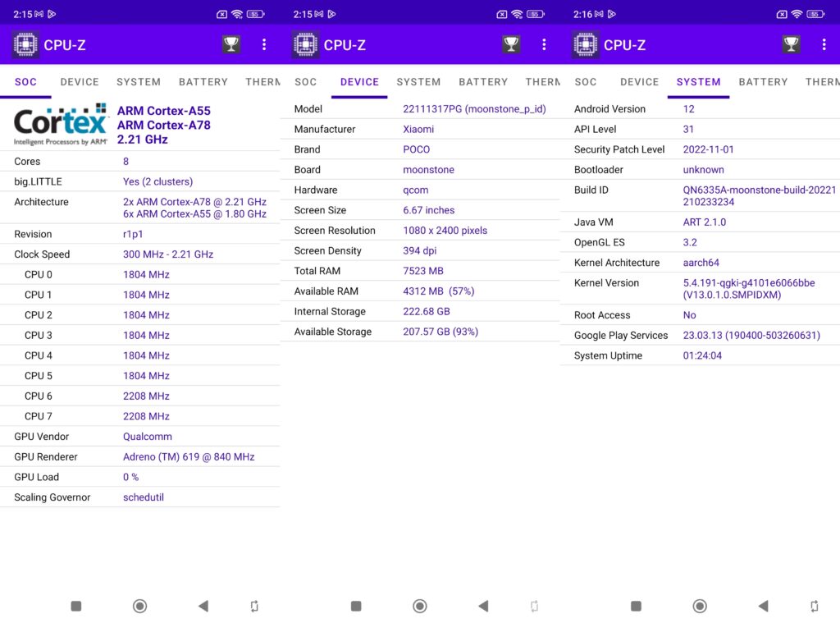Image resolution: width=840 pixels, height=623 pixels.
Task: Tap the Root Access value No
Action: (689, 315)
